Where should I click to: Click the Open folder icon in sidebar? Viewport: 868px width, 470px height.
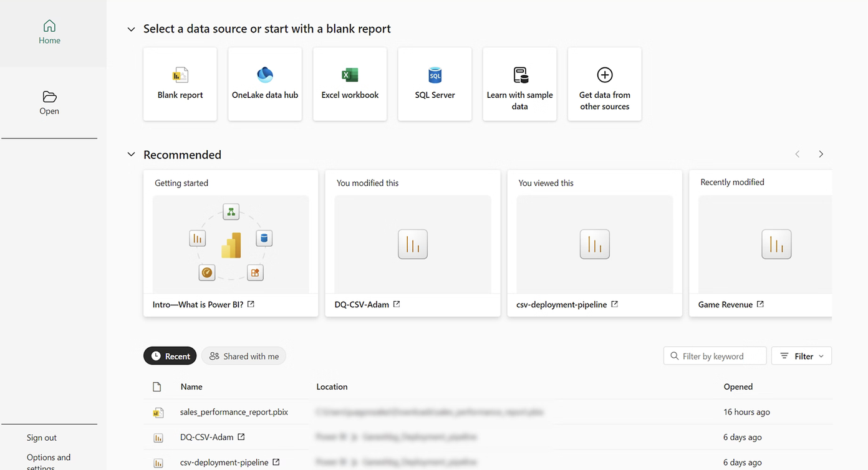49,97
